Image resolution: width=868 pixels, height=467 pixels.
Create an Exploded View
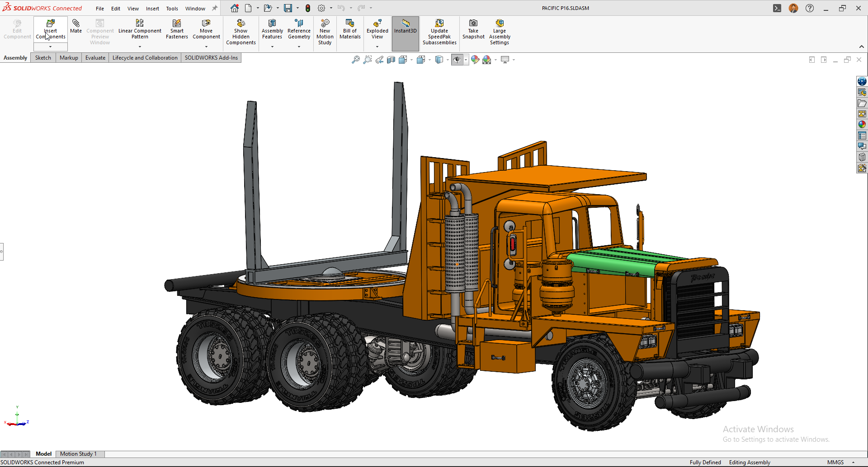[377, 29]
